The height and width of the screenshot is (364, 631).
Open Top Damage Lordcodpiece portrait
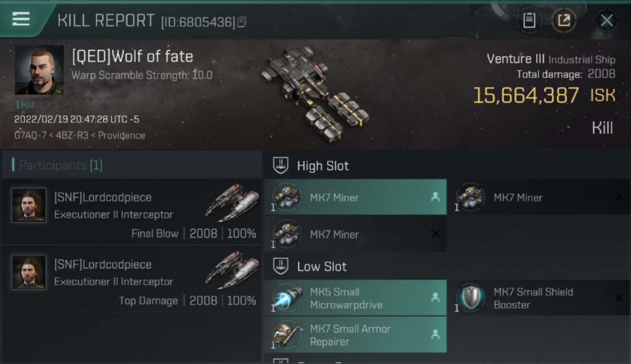pyautogui.click(x=29, y=272)
